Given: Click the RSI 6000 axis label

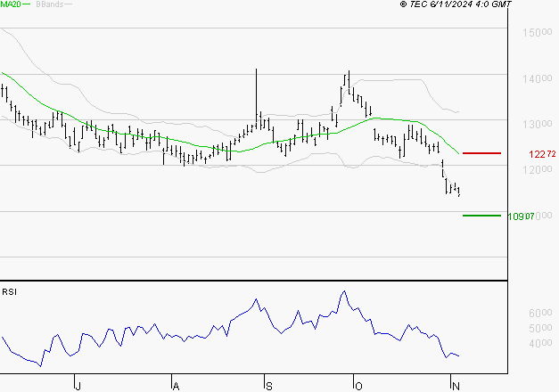Looking at the screenshot, I should click(x=540, y=313).
